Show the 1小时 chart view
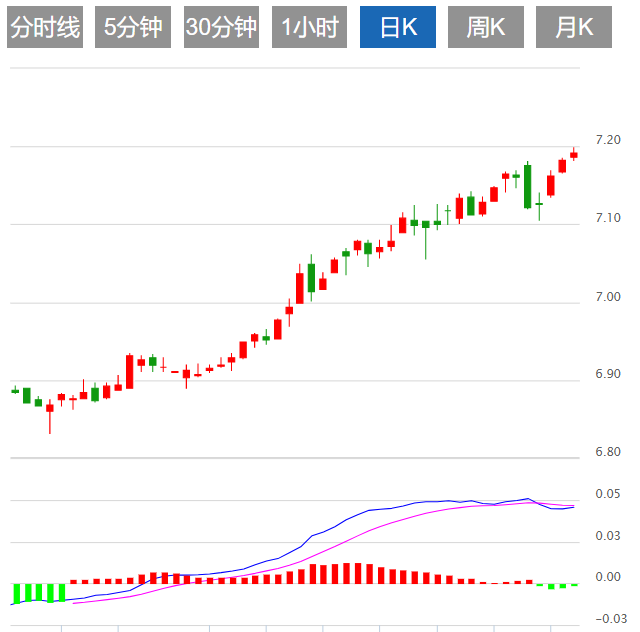The width and height of the screenshot is (640, 632). [309, 27]
